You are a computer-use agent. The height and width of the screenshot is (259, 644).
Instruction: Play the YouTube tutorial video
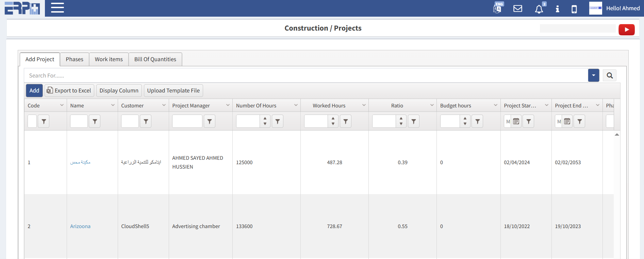(626, 30)
